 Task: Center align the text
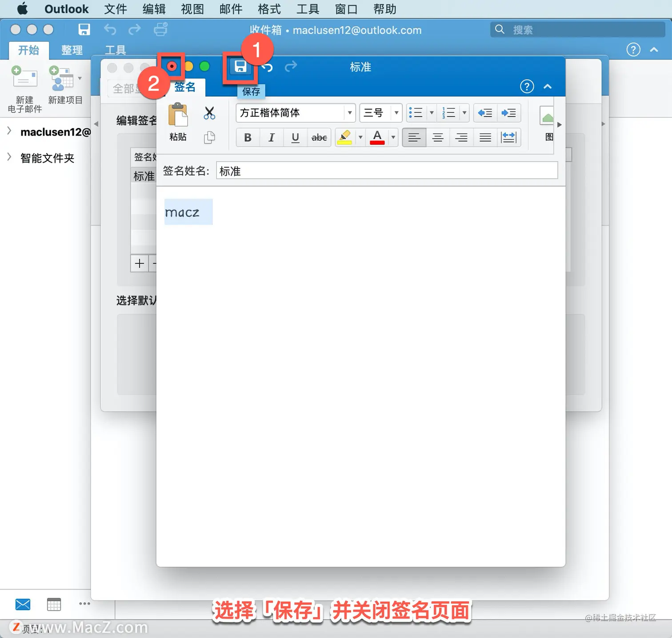tap(438, 138)
